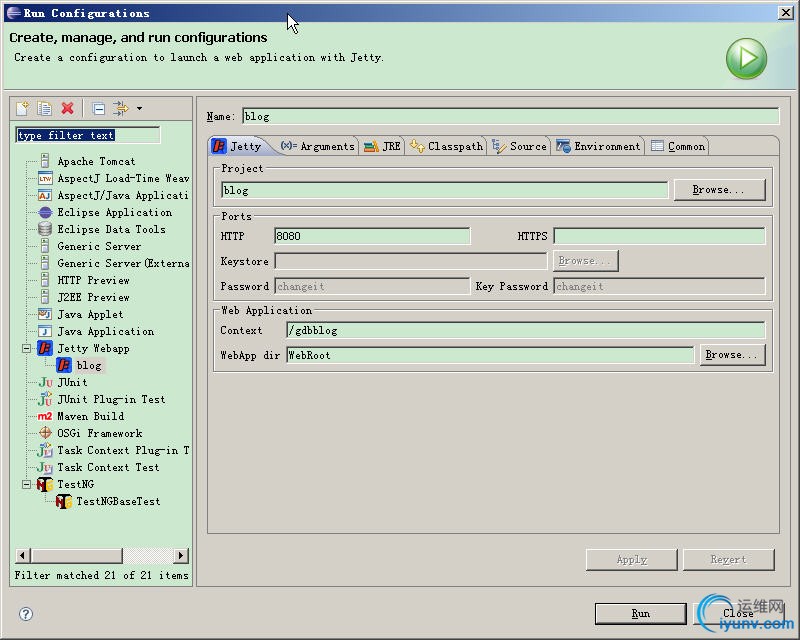The width and height of the screenshot is (800, 640).
Task: Select TestNGBaseTest configuration
Action: pos(118,502)
